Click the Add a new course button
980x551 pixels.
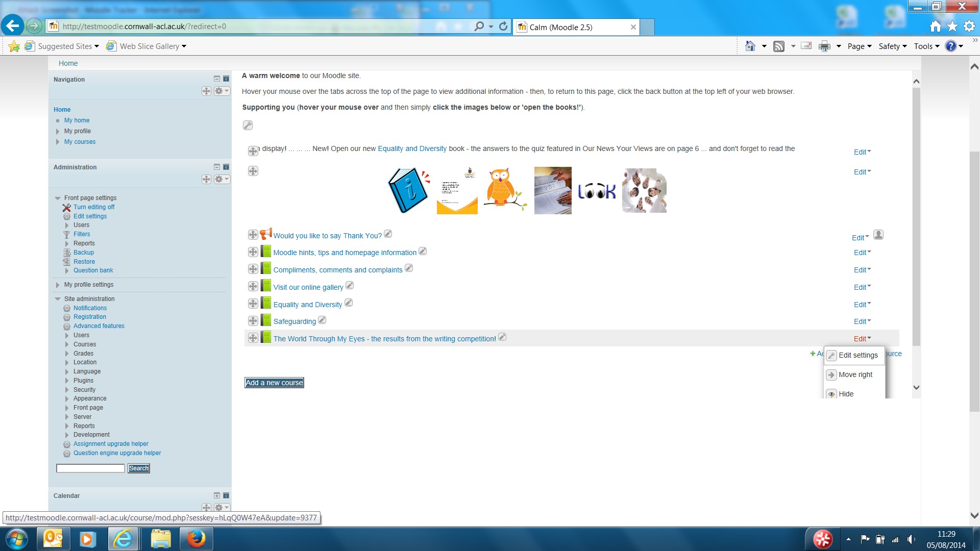(x=274, y=383)
